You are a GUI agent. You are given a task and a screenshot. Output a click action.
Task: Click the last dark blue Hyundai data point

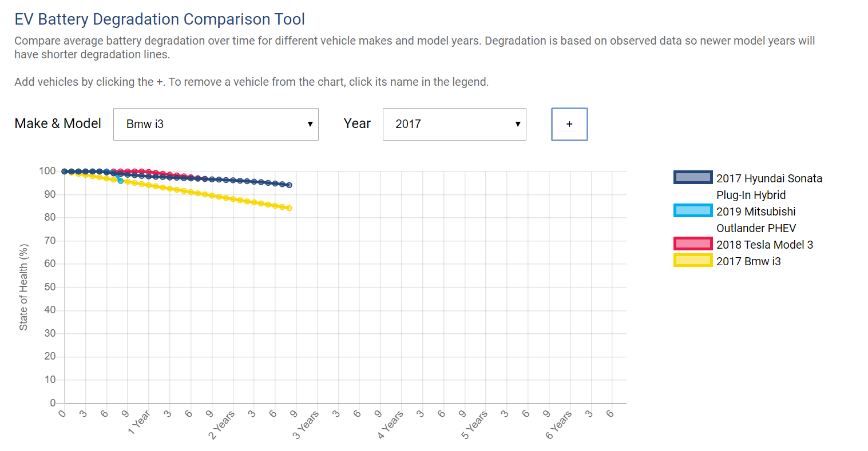[289, 185]
